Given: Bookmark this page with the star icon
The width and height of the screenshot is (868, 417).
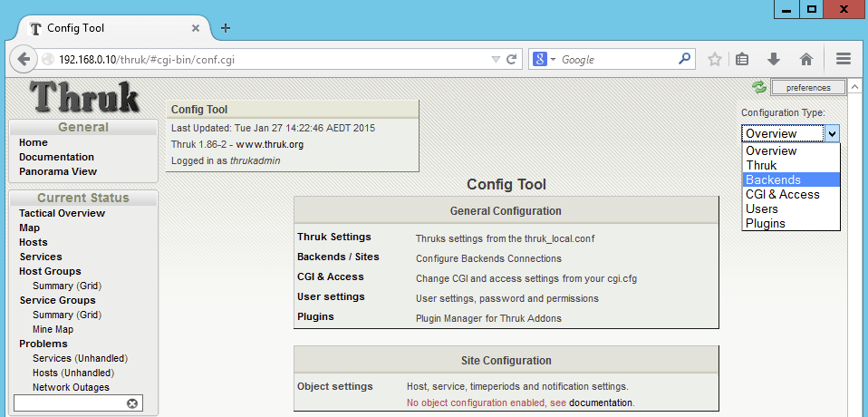Looking at the screenshot, I should pos(715,59).
